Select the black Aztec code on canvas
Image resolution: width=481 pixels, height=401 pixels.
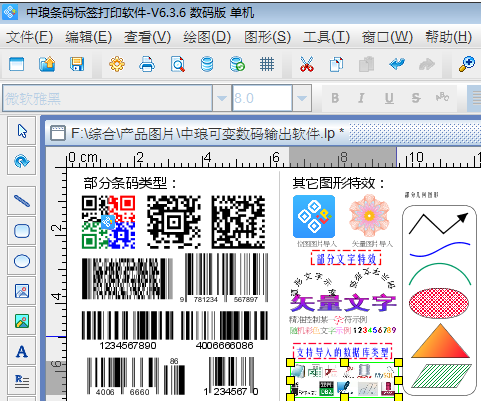pos(174,222)
